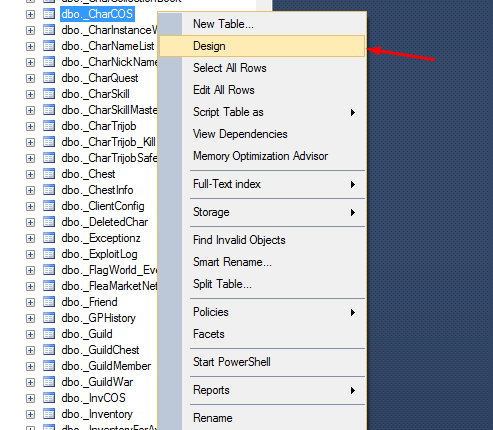
Task: Click the table icon of dbo._ExploitLog
Action: click(49, 254)
